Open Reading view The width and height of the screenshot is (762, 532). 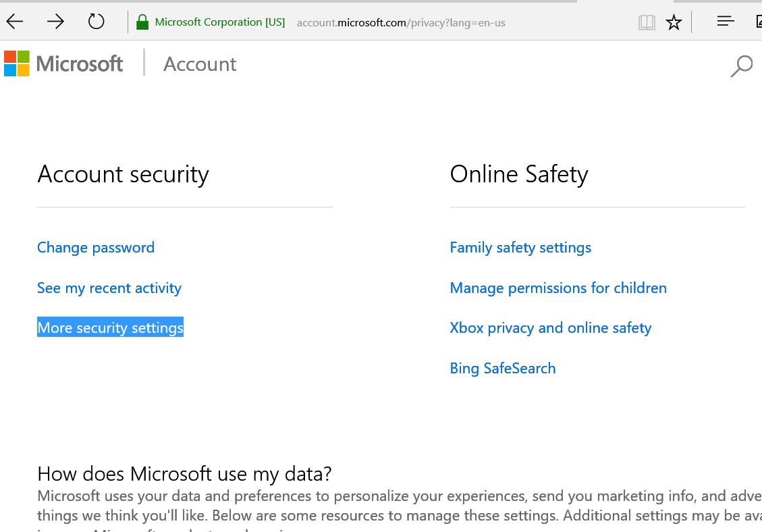(647, 22)
